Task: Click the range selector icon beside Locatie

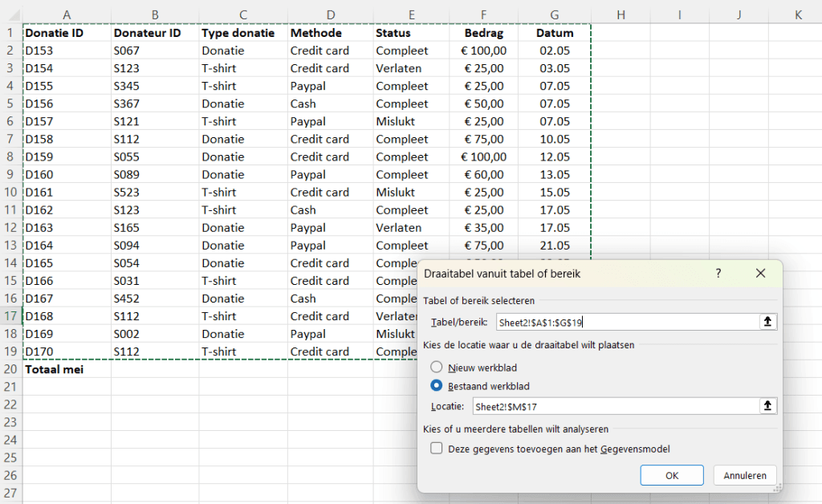Action: (x=768, y=406)
